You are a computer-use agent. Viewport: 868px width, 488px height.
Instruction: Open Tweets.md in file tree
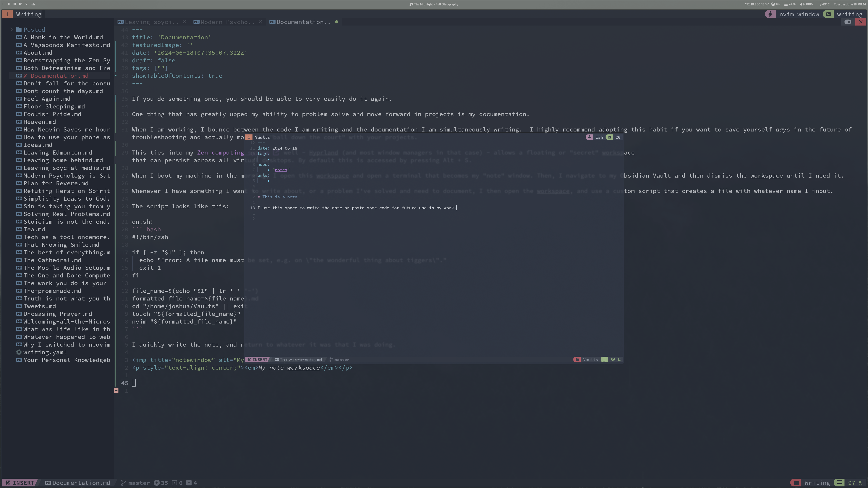pyautogui.click(x=39, y=306)
